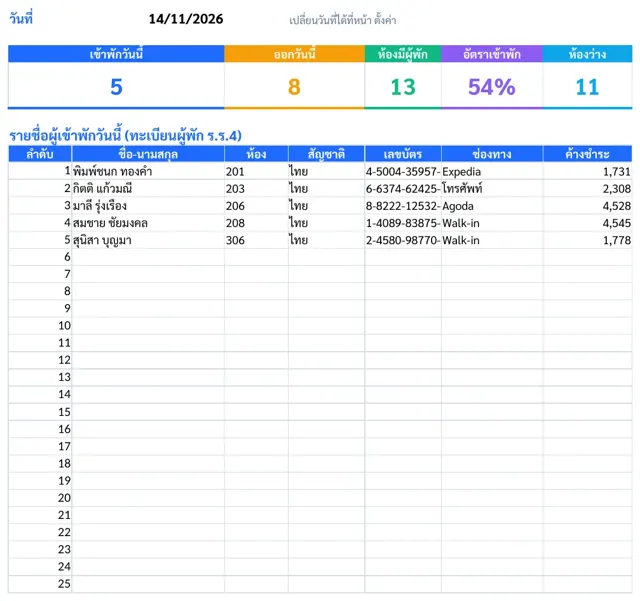This screenshot has width=640, height=601.
Task: Select room number 206 cell
Action: (256, 205)
